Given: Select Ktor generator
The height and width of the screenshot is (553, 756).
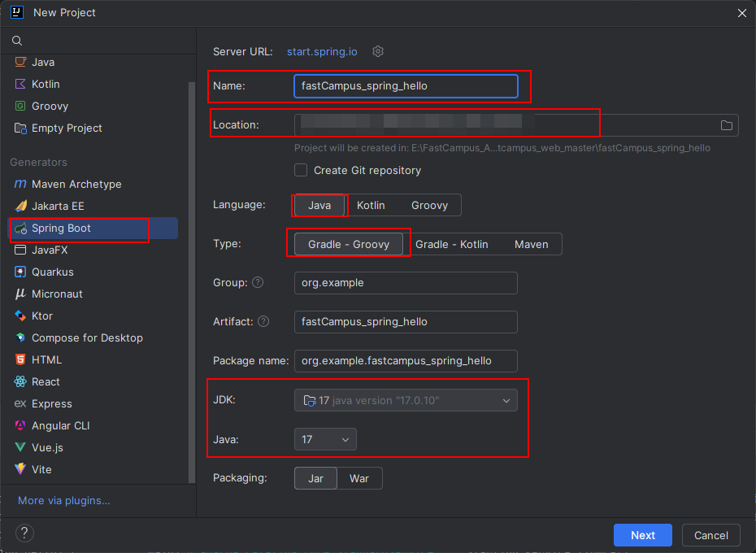Looking at the screenshot, I should point(94,316).
